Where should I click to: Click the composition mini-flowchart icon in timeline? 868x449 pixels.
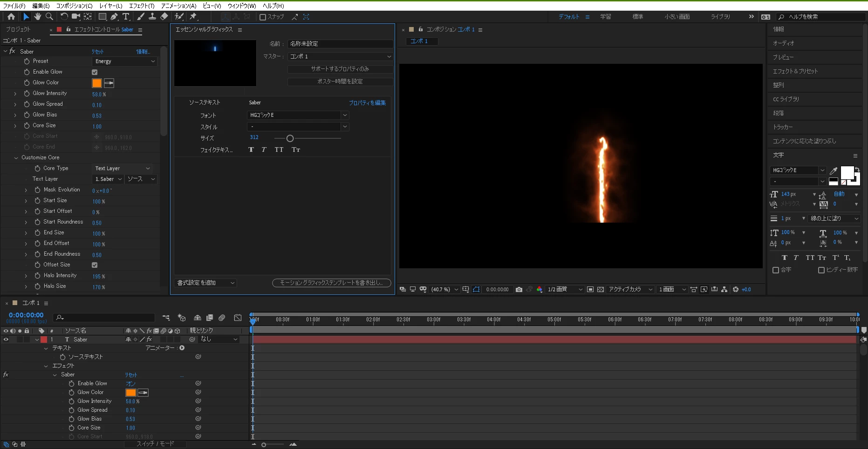click(166, 318)
